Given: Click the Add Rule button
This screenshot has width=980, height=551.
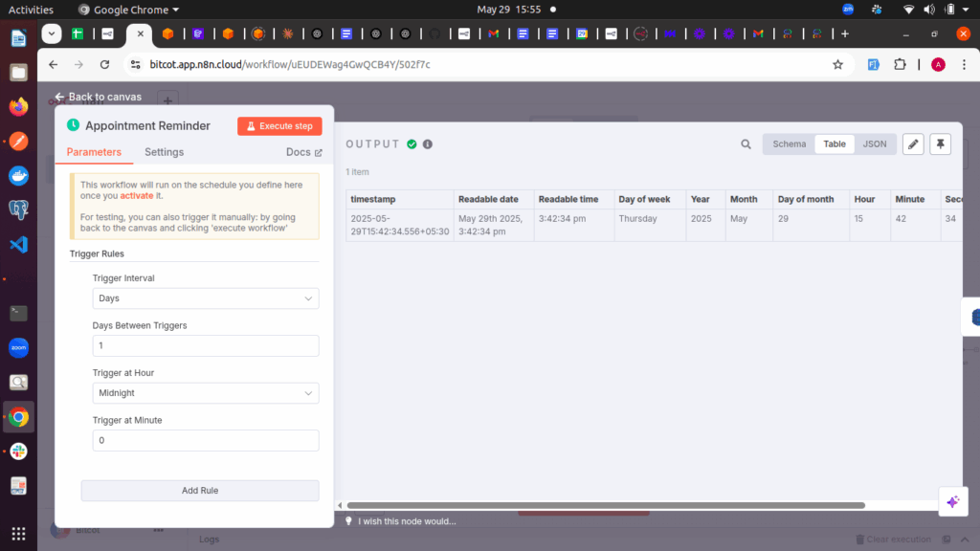Looking at the screenshot, I should [x=200, y=491].
